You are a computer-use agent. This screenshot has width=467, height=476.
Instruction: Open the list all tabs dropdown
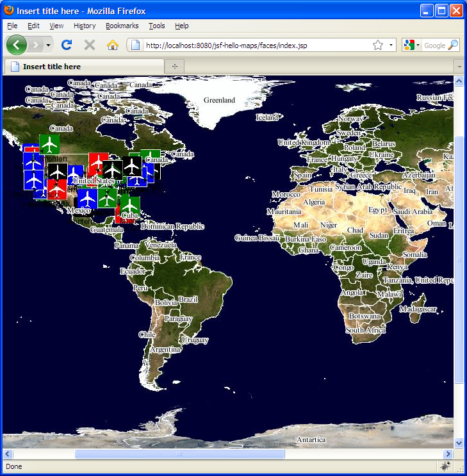coord(459,66)
